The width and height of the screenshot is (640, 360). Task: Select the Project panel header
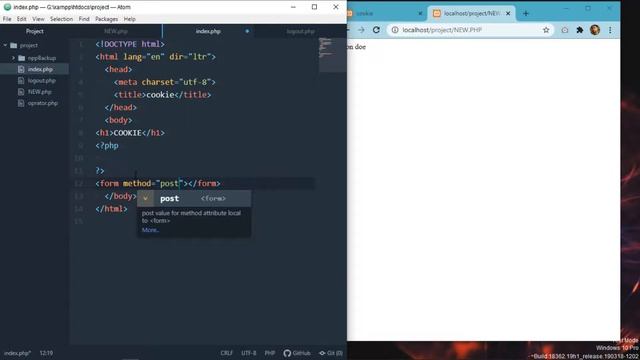pos(35,31)
